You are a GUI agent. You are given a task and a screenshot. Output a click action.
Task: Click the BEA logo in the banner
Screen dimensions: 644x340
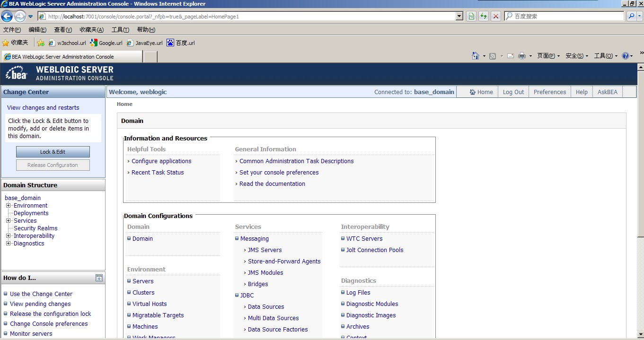(x=17, y=74)
